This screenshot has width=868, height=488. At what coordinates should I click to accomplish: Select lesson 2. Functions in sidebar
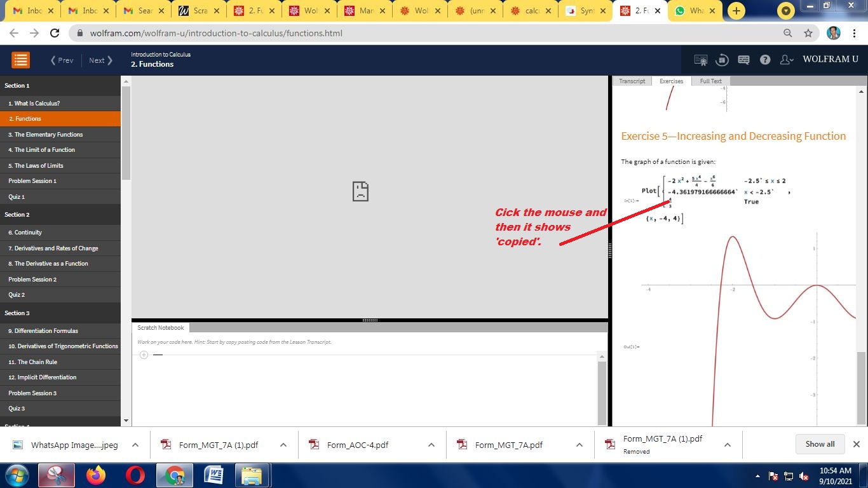pos(60,119)
